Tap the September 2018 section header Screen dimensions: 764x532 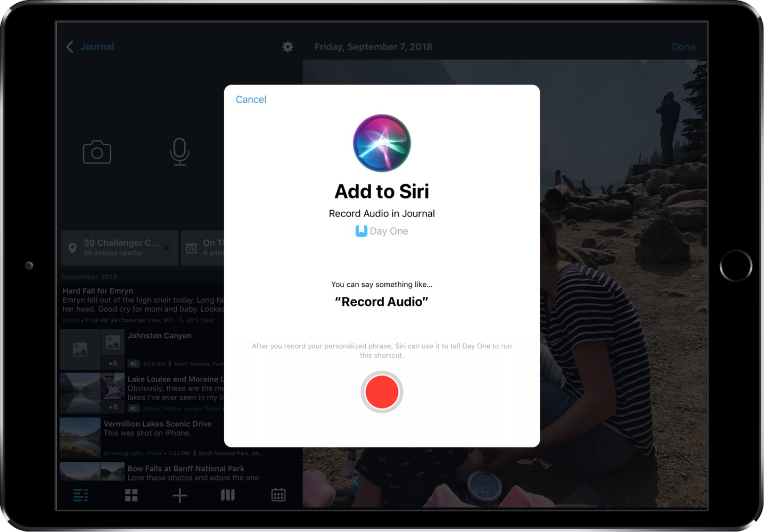tap(89, 277)
